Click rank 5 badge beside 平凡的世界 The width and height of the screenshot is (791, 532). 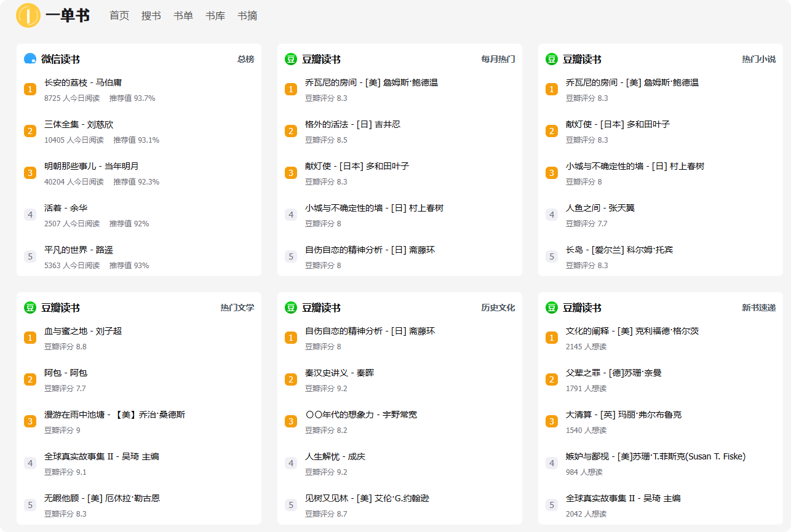[x=30, y=256]
